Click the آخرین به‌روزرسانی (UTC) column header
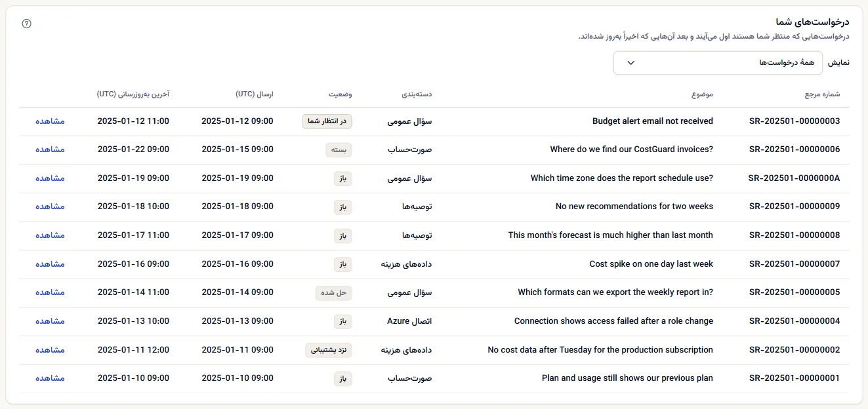Viewport: 868px width, 409px height. pos(133,94)
